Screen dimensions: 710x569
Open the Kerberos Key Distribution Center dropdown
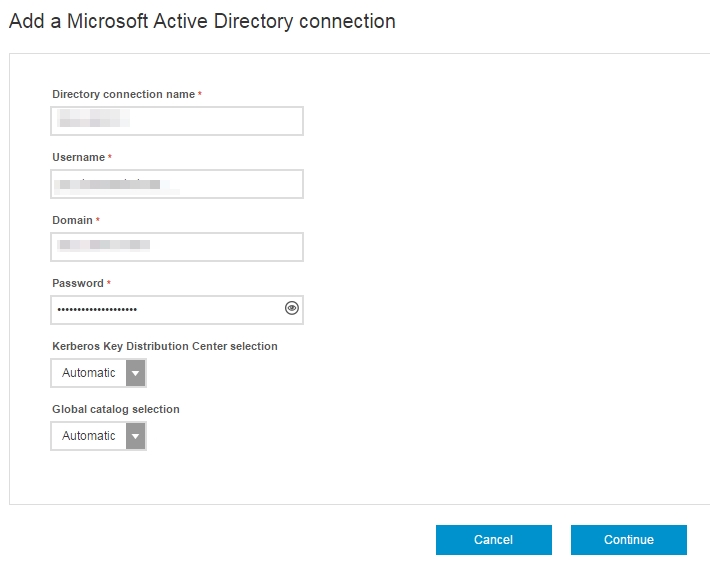coord(89,373)
